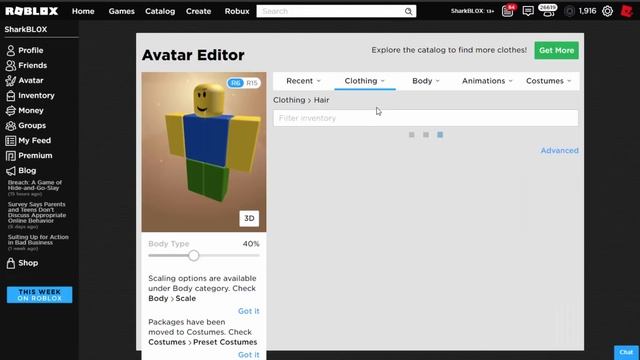Click This Week on Roblox banner
Viewport: 640px width, 360px height.
[39, 295]
